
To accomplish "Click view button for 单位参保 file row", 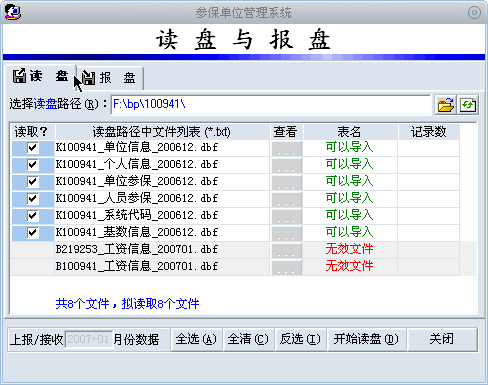I will click(x=287, y=182).
